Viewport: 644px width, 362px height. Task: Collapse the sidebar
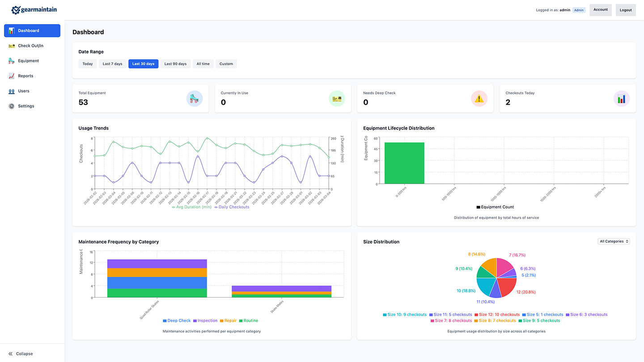click(20, 354)
